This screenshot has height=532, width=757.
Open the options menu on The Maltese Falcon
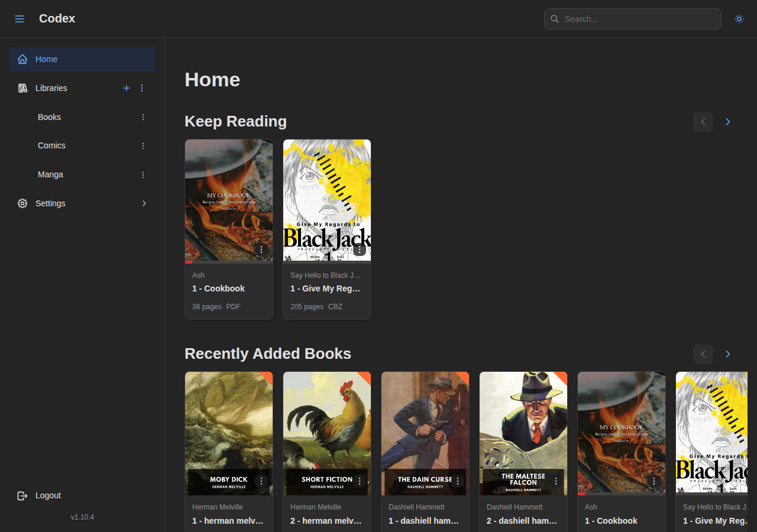tap(555, 481)
